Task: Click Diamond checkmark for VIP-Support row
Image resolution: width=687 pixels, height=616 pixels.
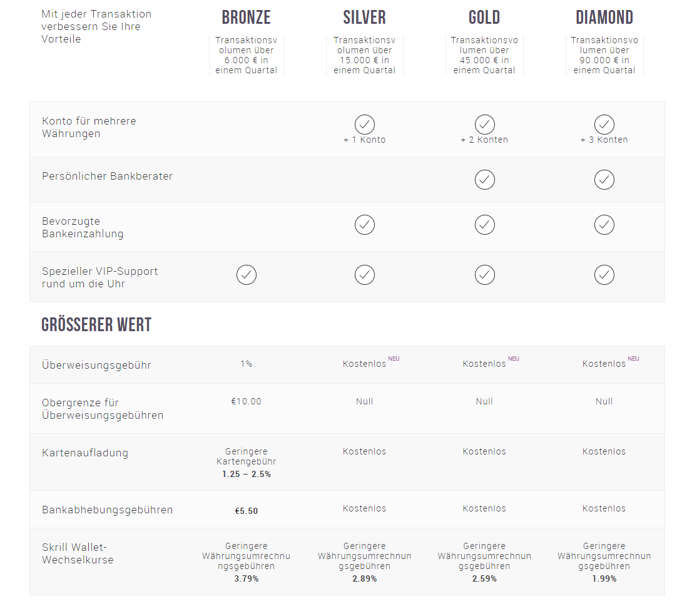Action: [604, 275]
